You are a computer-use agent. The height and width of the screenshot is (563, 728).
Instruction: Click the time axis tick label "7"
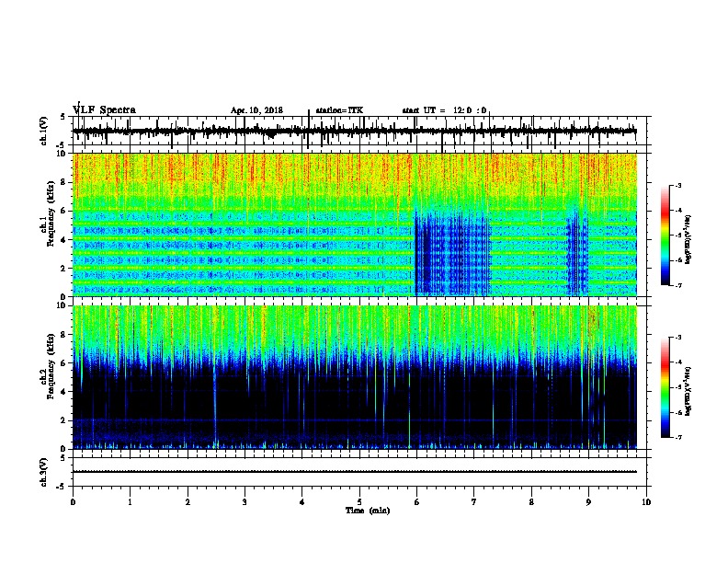tap(474, 502)
